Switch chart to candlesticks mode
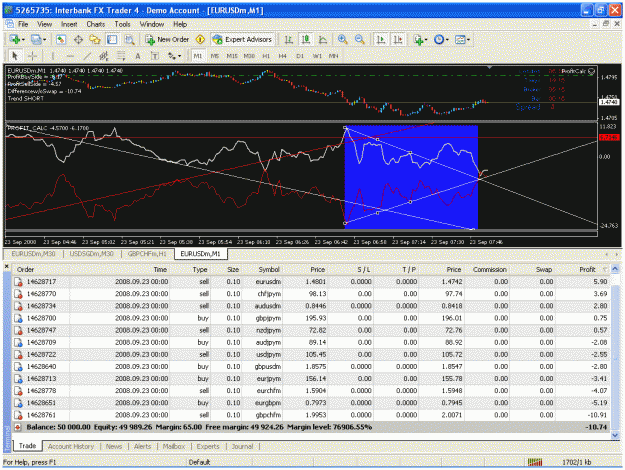This screenshot has height=470, width=625. [305, 39]
